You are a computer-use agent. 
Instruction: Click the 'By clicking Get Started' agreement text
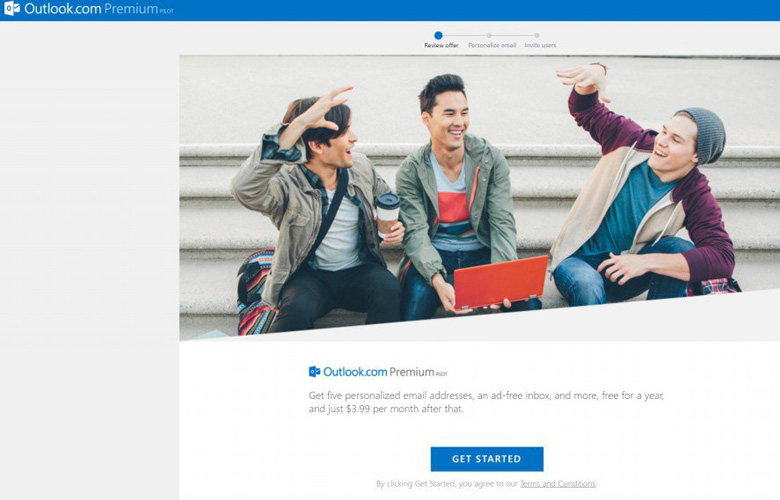[446, 484]
